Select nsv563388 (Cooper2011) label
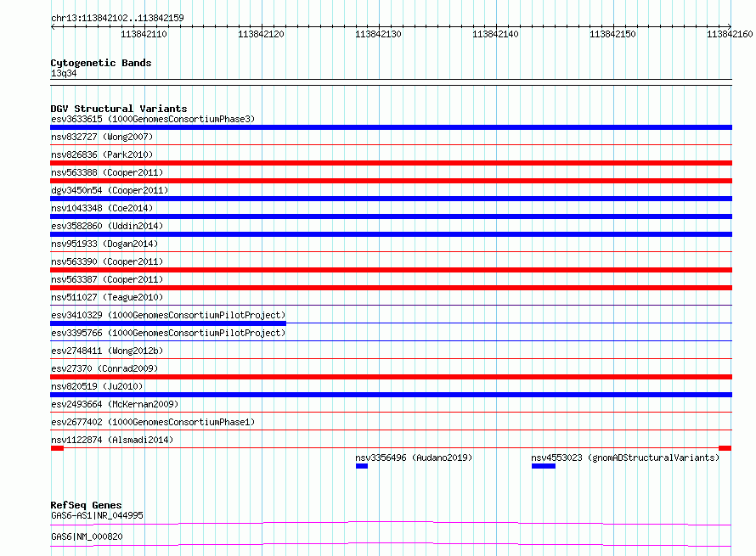The image size is (756, 556). (107, 172)
